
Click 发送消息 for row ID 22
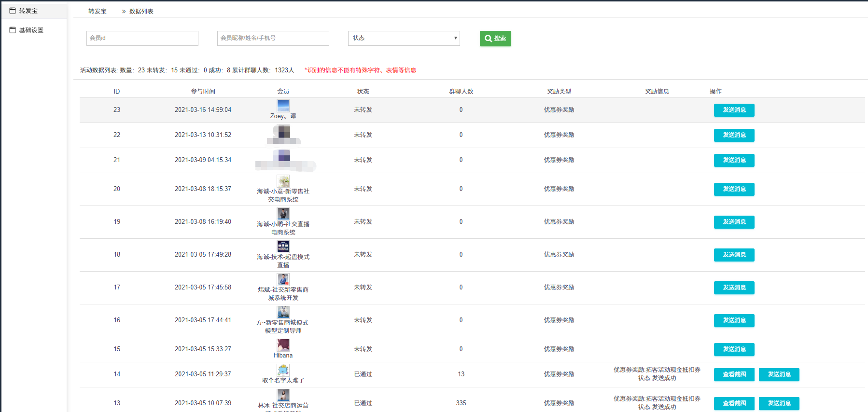[734, 135]
